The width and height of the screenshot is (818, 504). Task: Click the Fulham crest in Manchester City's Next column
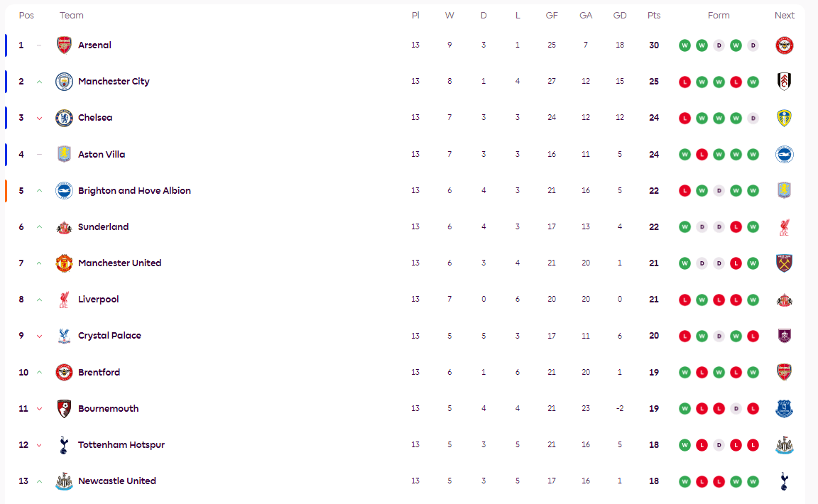(784, 82)
